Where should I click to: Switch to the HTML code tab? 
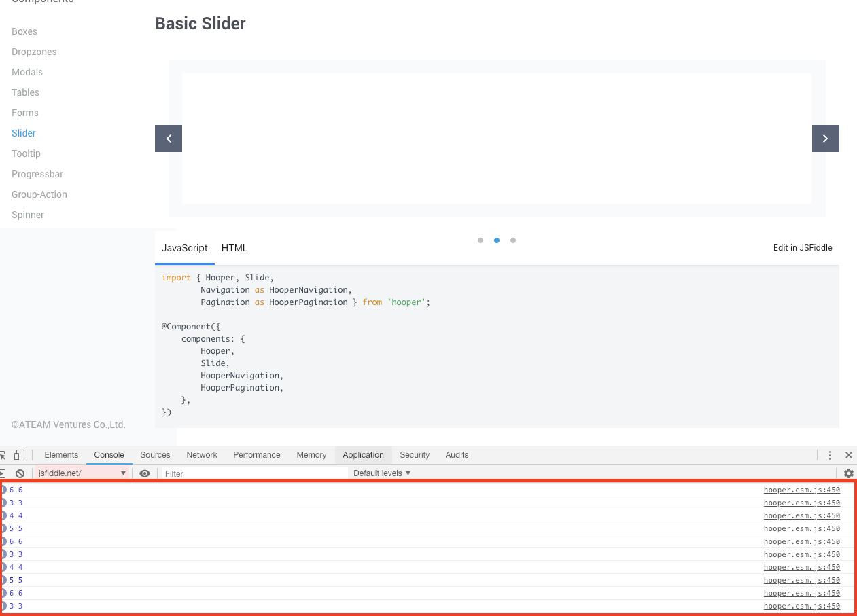coord(234,248)
